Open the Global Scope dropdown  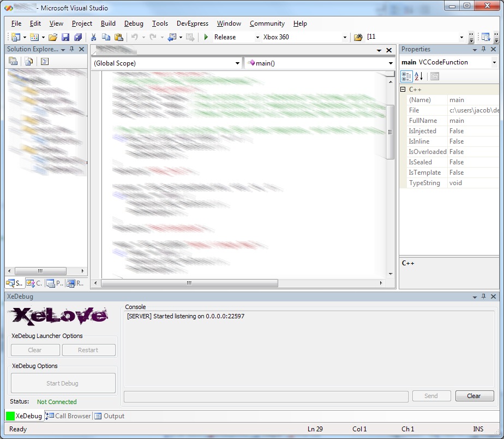(237, 63)
